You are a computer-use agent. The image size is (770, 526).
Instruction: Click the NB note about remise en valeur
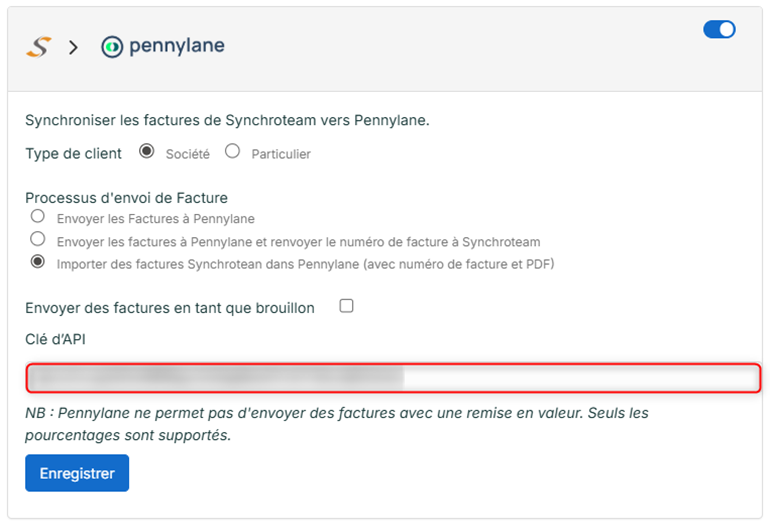[337, 424]
